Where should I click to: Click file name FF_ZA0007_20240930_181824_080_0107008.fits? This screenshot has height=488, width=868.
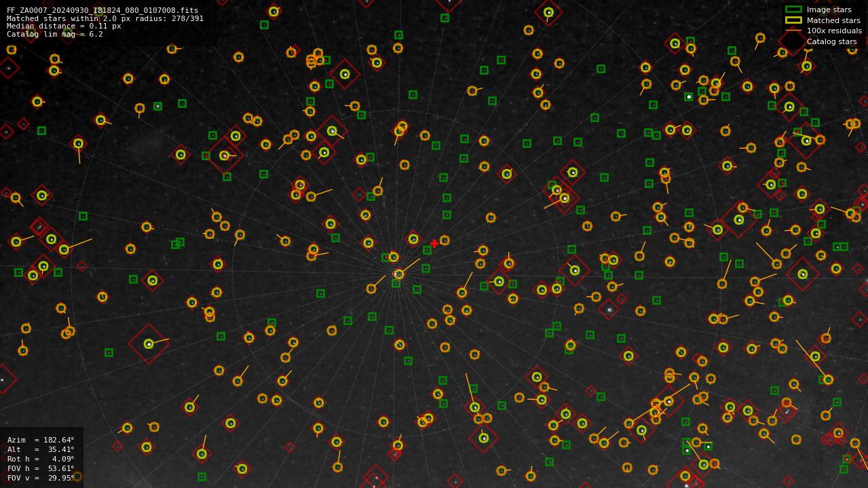102,11
